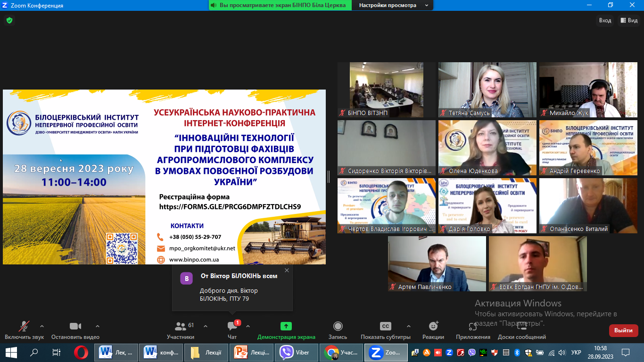Open the Вид view menu
644x362 pixels.
[x=629, y=20]
